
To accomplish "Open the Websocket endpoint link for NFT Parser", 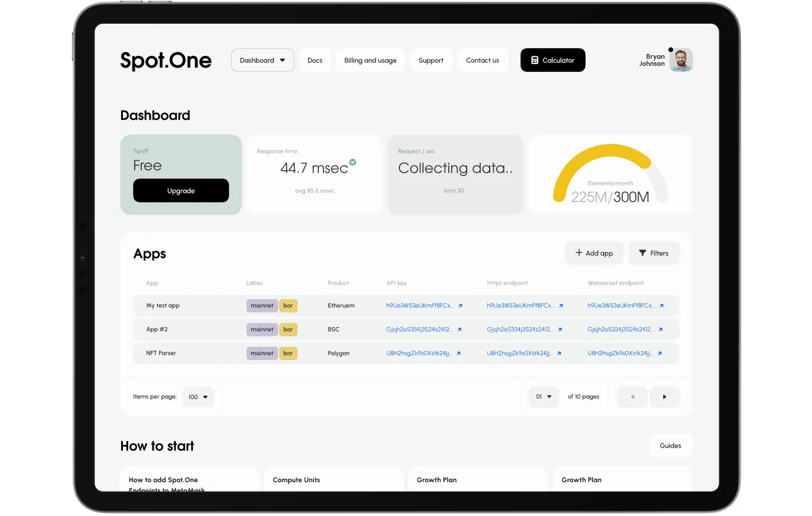I will coord(621,353).
